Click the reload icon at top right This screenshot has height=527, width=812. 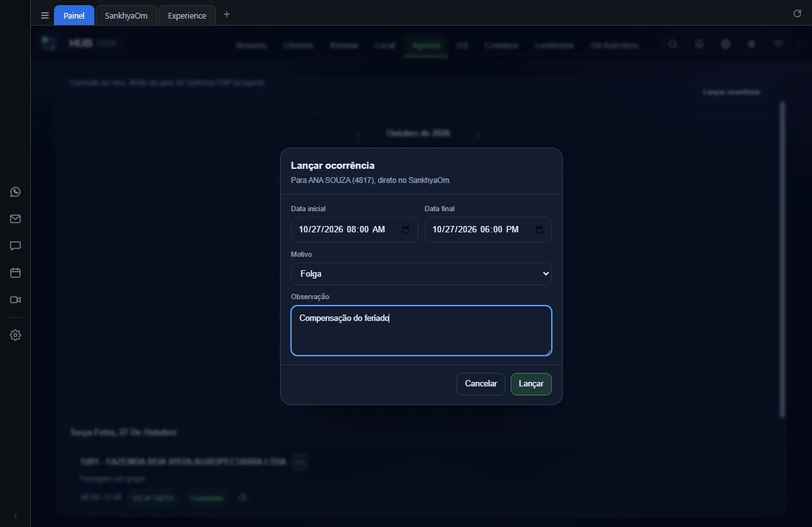pos(797,13)
